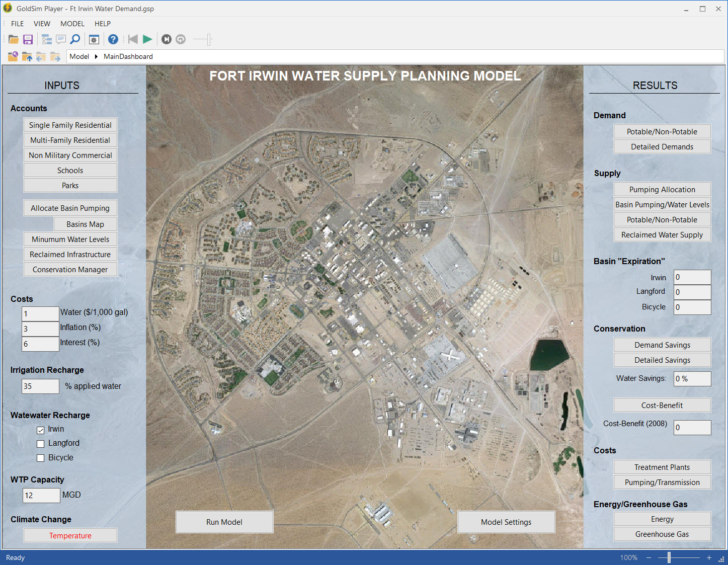Click the zoom in plus icon
Screen dimensions: 728x565
(709, 557)
